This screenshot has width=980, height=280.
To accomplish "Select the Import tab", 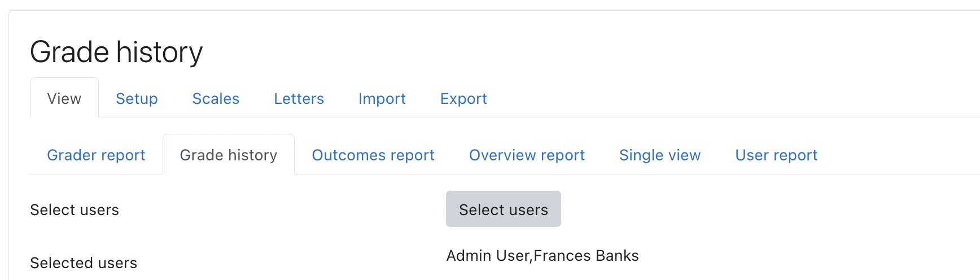I will tap(382, 98).
